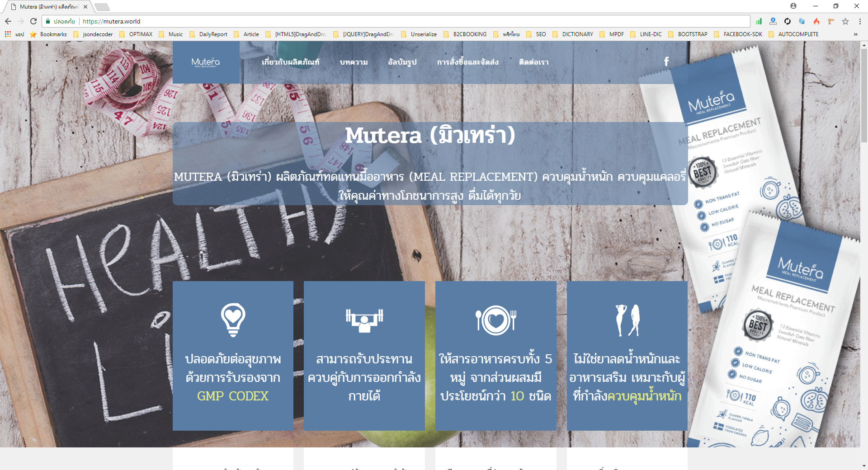Click the Mutera logo in the navbar
Viewport: 868px width, 470px height.
pyautogui.click(x=206, y=62)
